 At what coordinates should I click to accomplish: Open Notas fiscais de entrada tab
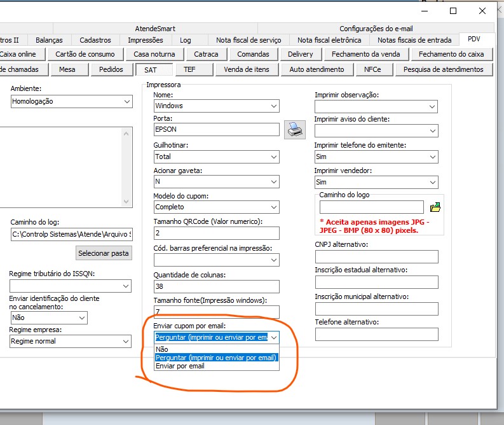414,40
